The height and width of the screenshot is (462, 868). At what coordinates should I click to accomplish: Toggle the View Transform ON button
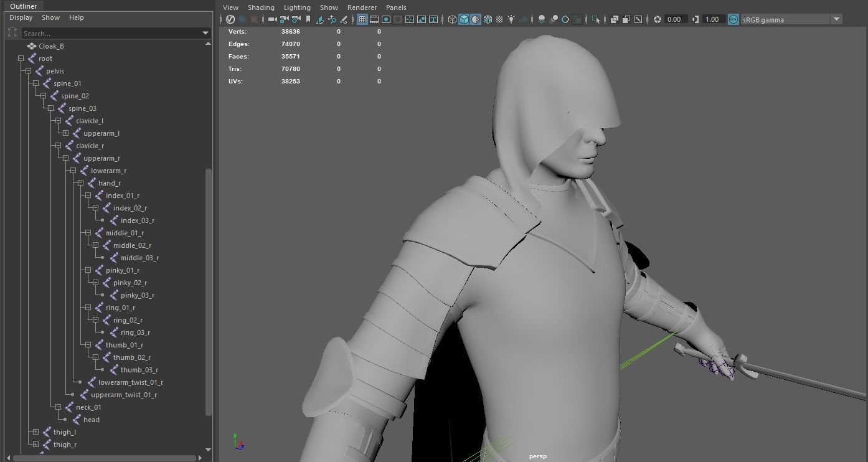coord(734,19)
